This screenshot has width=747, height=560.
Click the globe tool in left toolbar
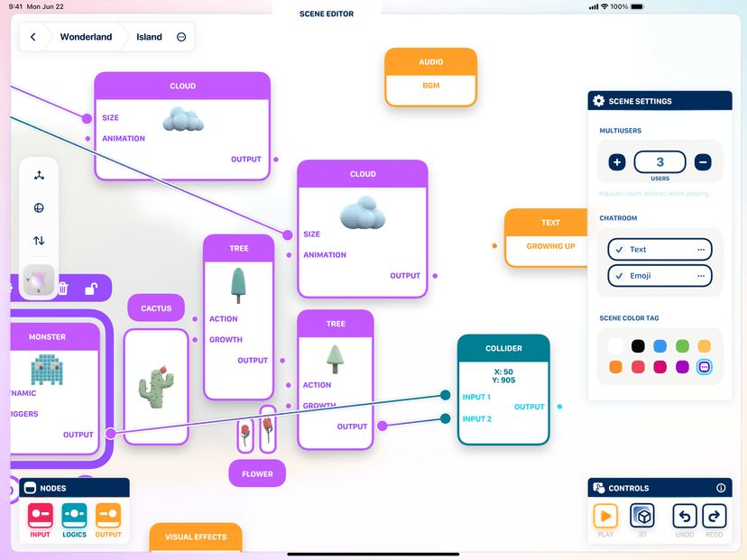coord(39,207)
